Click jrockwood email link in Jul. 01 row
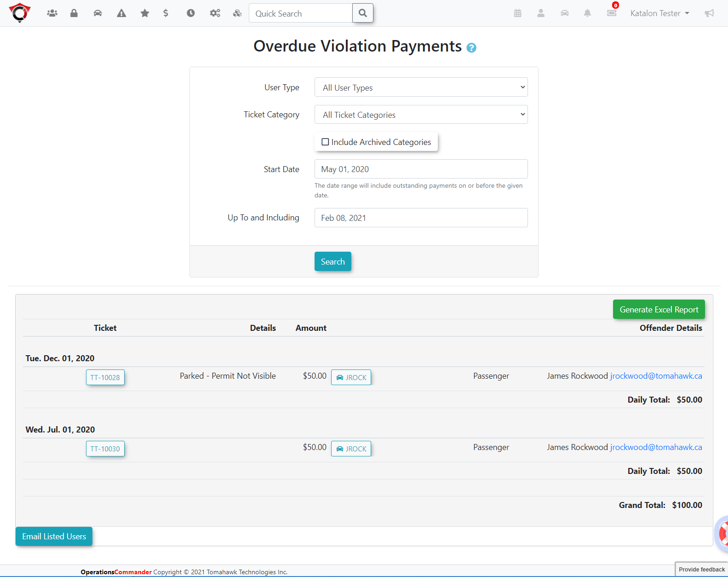Screen dimensions: 728x577 click(x=656, y=447)
